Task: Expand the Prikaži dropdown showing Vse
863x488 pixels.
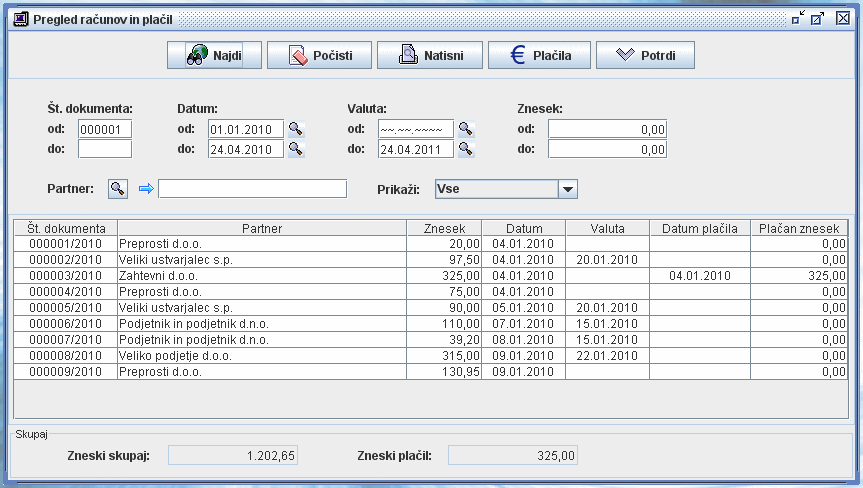Action: (567, 189)
